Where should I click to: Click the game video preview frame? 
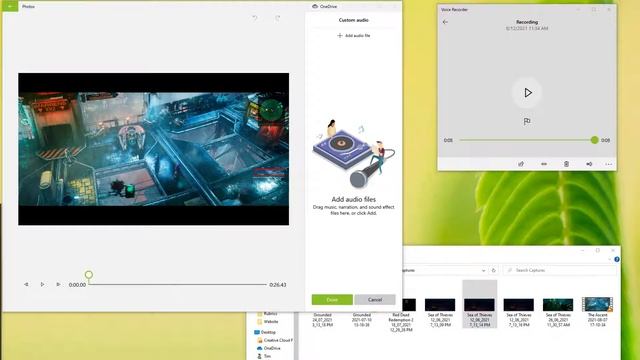[x=153, y=149]
